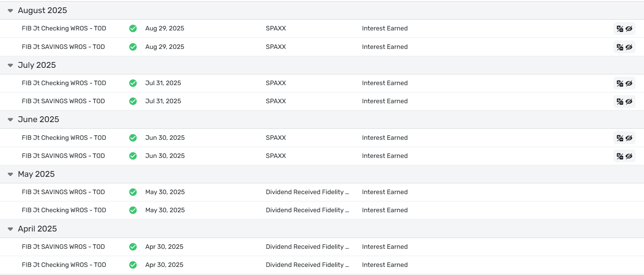
Task: Click FIB Jt SAVINGS account in June 2025
Action: (63, 156)
